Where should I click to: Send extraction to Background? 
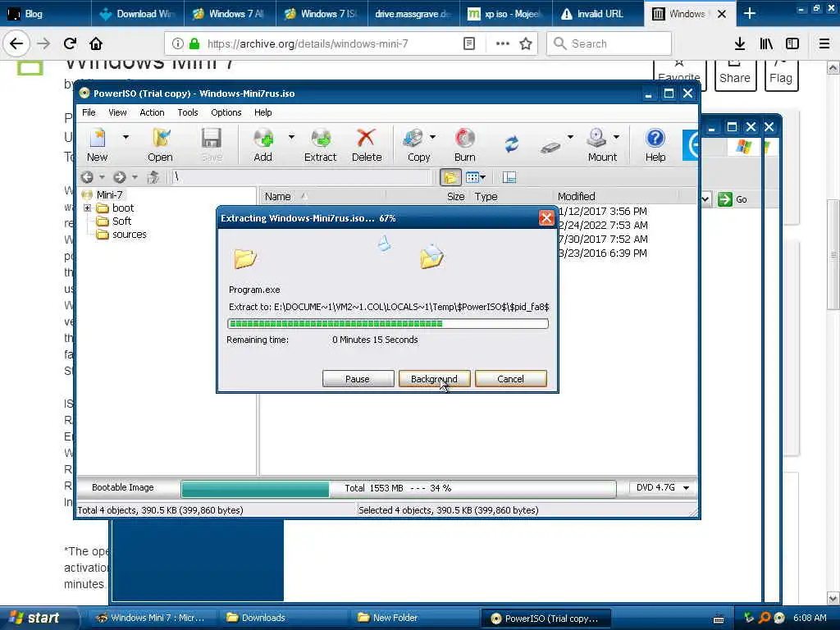point(434,379)
